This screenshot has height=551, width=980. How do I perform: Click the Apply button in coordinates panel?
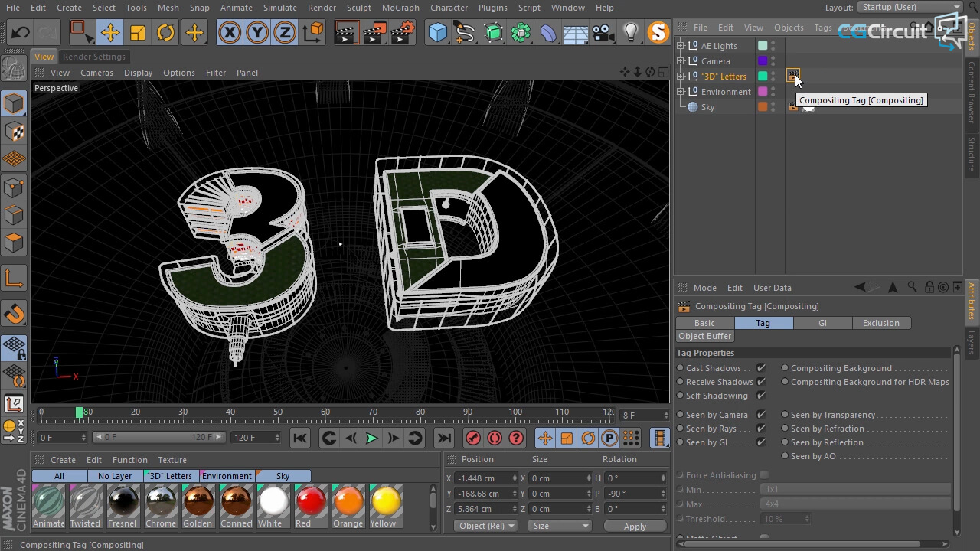click(x=635, y=527)
